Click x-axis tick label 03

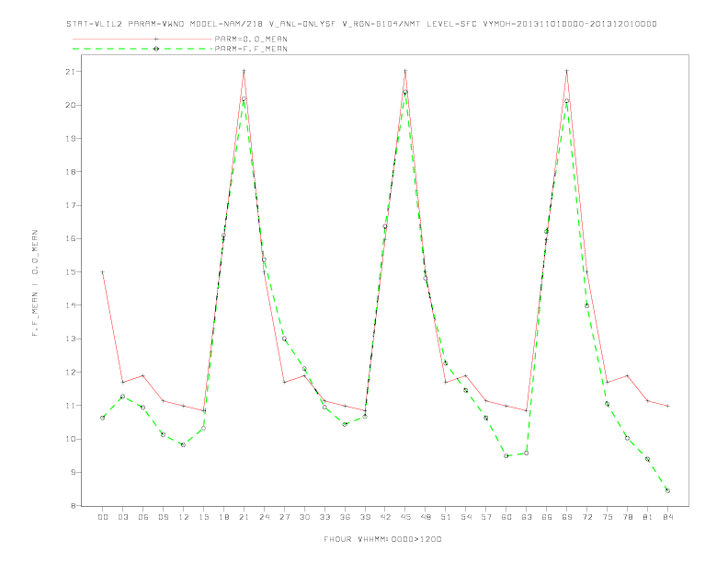[x=122, y=517]
